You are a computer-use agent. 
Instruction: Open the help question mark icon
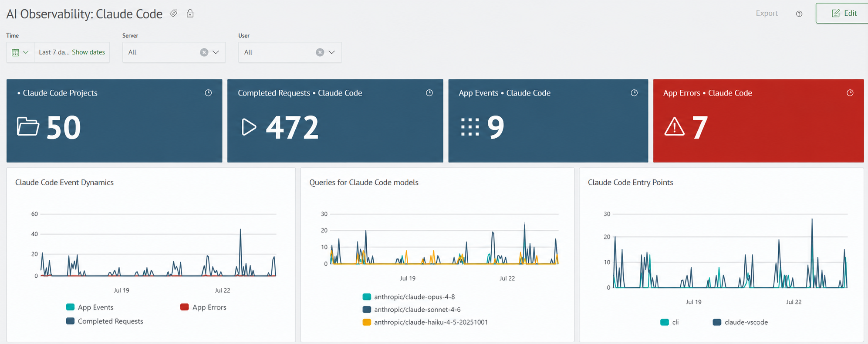tap(799, 14)
